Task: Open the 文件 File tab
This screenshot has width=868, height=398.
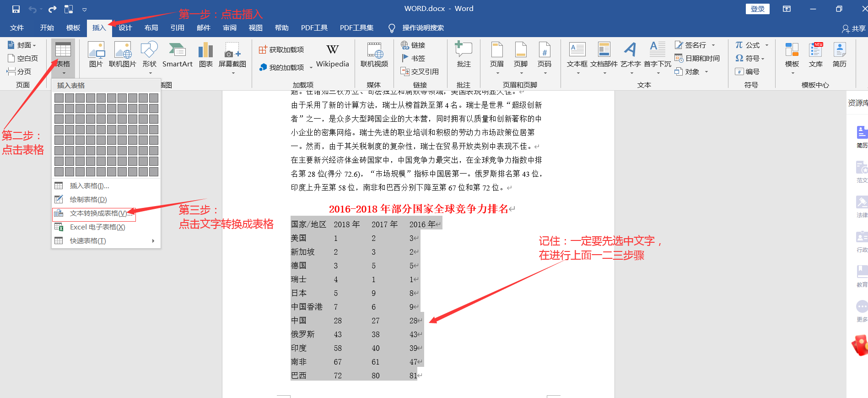Action: (x=17, y=28)
